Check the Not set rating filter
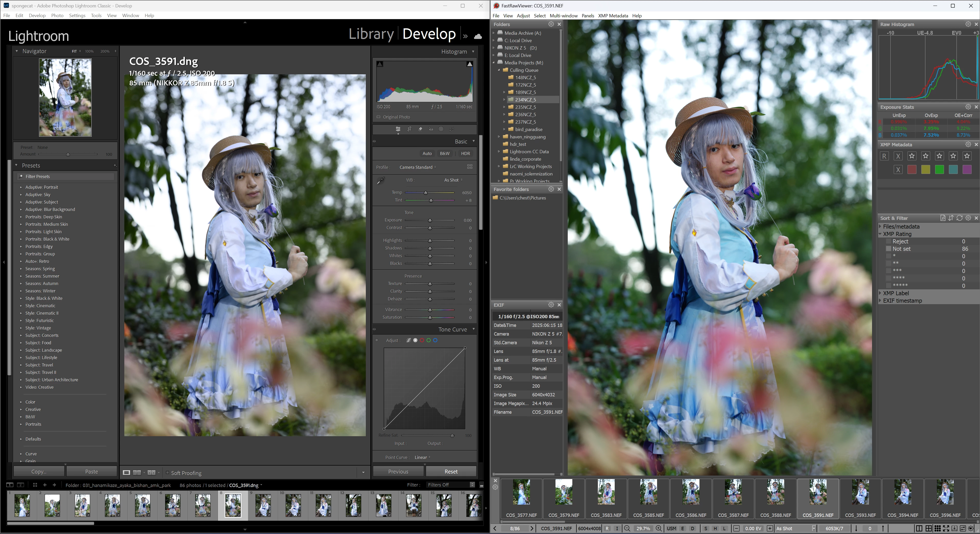980x534 pixels. (889, 248)
